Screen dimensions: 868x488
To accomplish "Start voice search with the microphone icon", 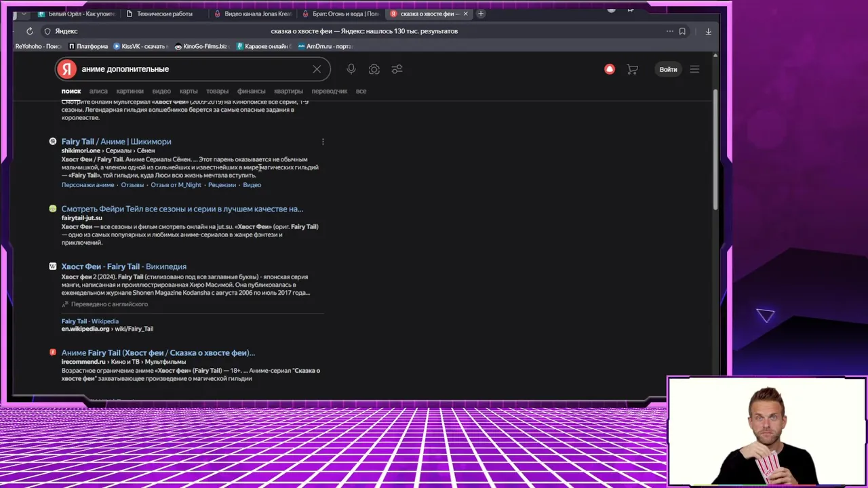I will (351, 69).
